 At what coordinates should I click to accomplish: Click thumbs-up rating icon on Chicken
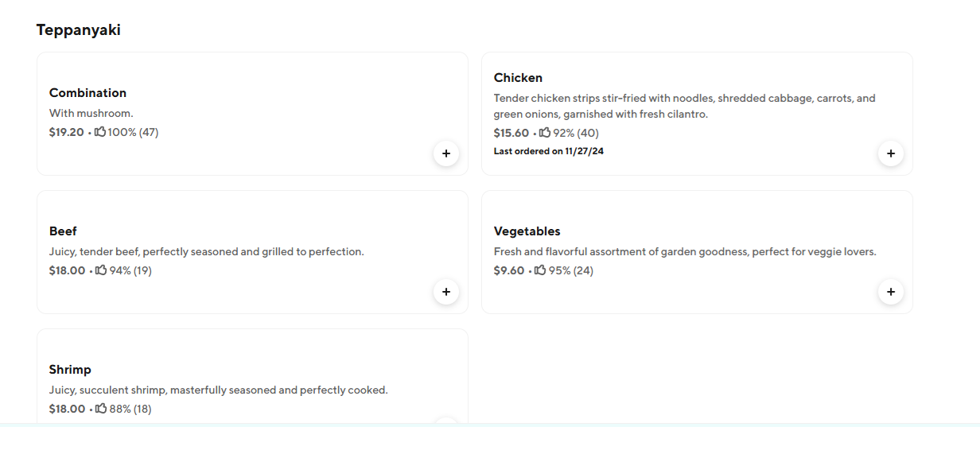click(x=545, y=133)
